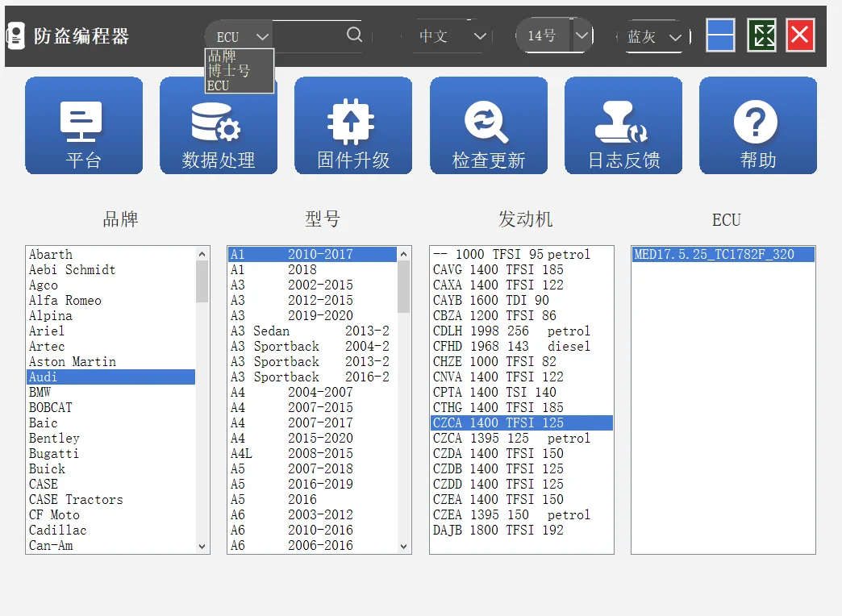Expand the ECU search type dropdown

coord(240,36)
